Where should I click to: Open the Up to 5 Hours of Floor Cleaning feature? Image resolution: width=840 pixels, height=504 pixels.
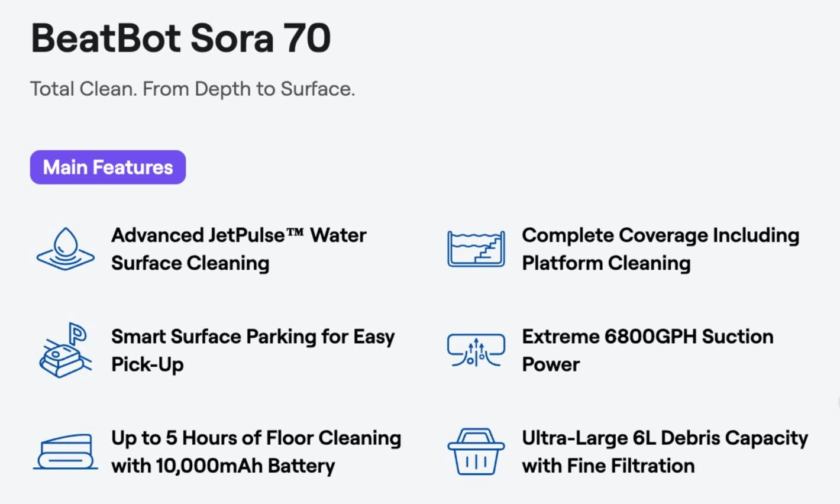pos(256,452)
